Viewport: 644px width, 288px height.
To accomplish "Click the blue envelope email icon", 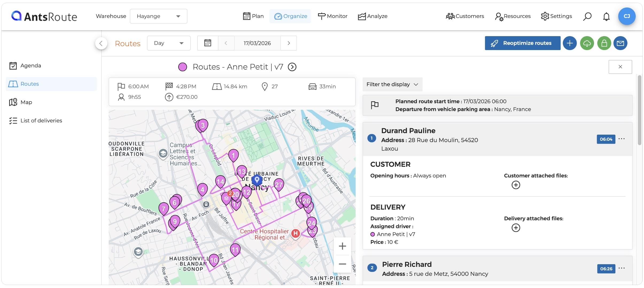I will point(620,43).
